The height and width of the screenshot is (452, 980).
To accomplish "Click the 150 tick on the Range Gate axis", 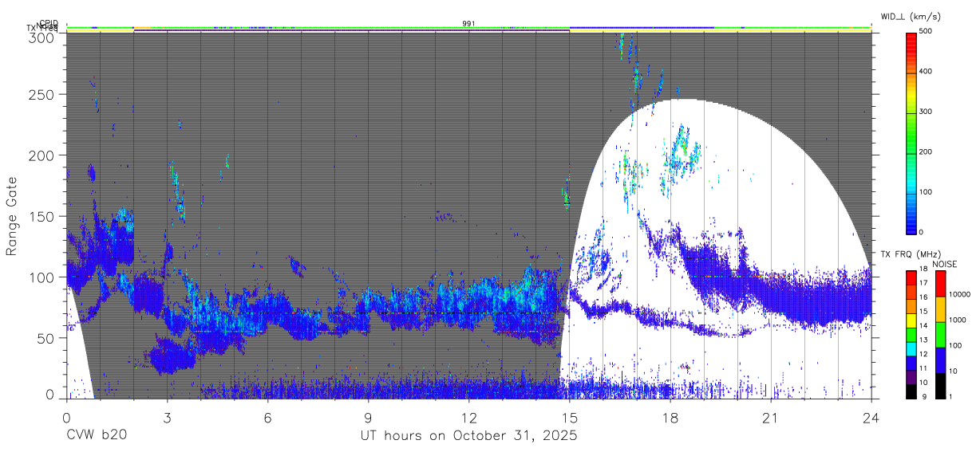I will pos(41,216).
